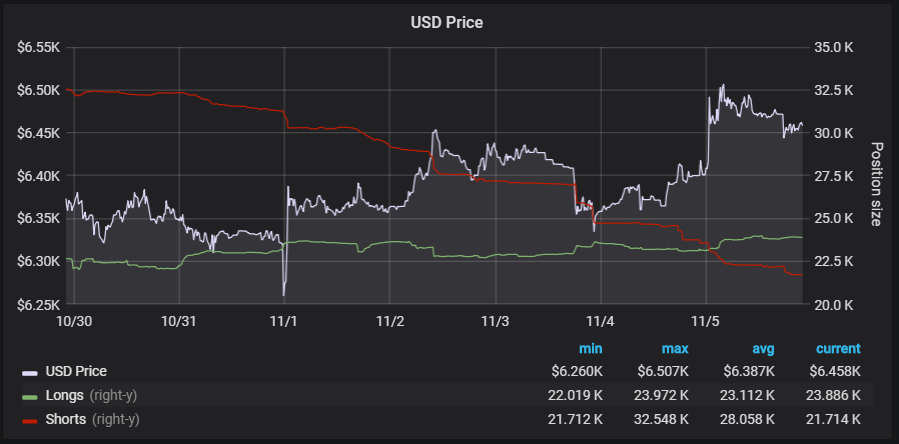Toggle the Shorts series in legend
Image resolution: width=899 pixels, height=444 pixels.
[67, 419]
